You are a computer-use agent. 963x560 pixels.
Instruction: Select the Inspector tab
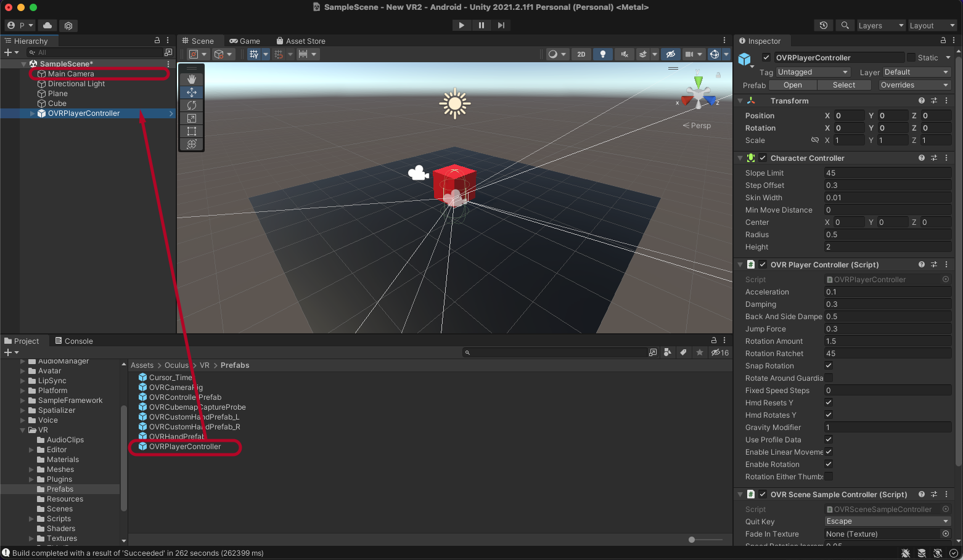(x=760, y=41)
